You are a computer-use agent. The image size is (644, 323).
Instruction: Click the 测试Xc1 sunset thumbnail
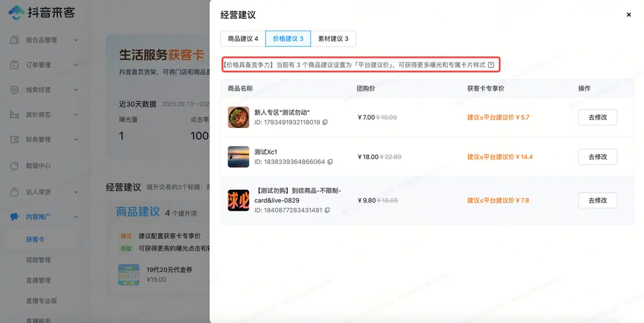(x=238, y=157)
